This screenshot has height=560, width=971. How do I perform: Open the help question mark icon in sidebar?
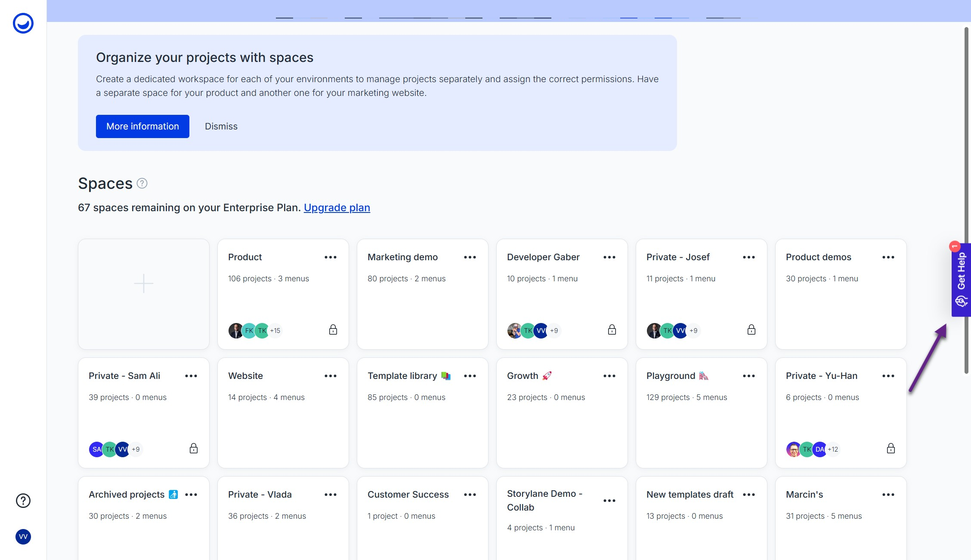(x=23, y=501)
